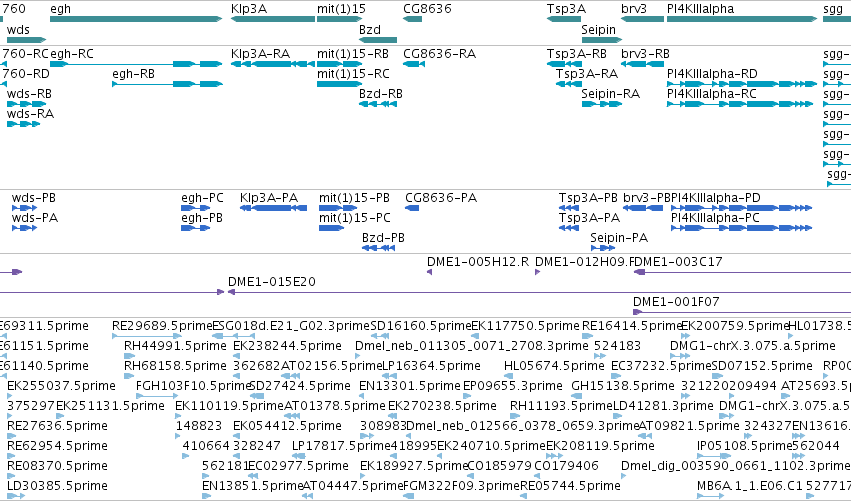Select the Bzd gene label
The height and width of the screenshot is (501, 851).
click(370, 30)
